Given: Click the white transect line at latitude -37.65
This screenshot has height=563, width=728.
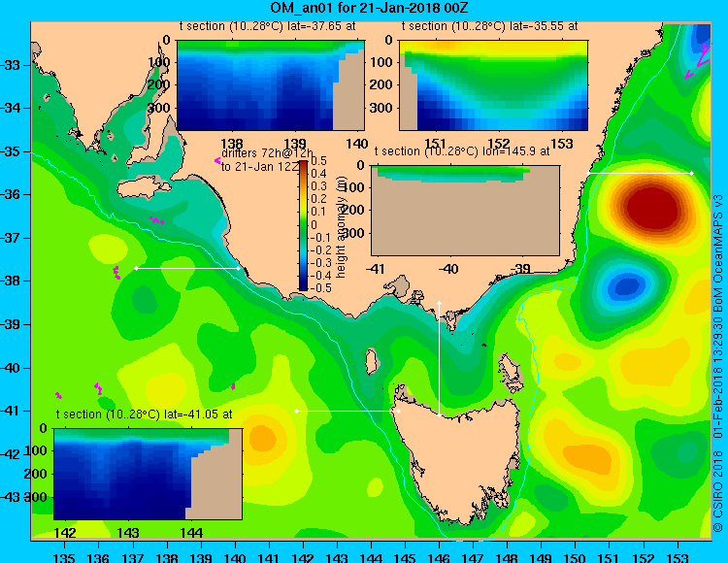Looking at the screenshot, I should click(187, 268).
